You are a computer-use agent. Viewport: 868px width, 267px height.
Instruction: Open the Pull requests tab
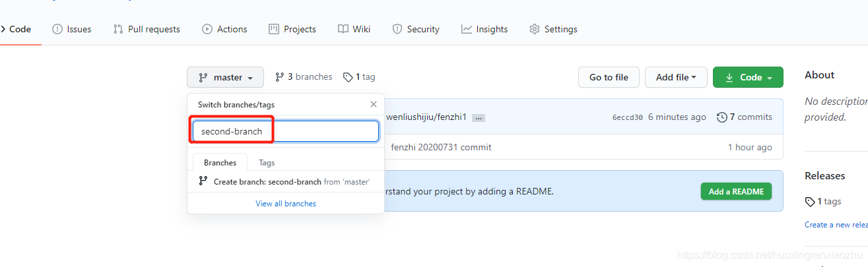(x=147, y=29)
